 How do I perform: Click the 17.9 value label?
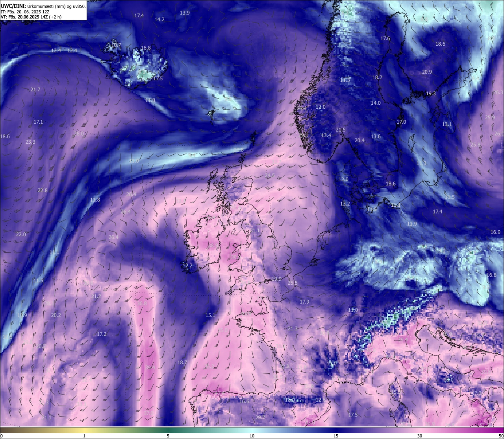[304, 302]
